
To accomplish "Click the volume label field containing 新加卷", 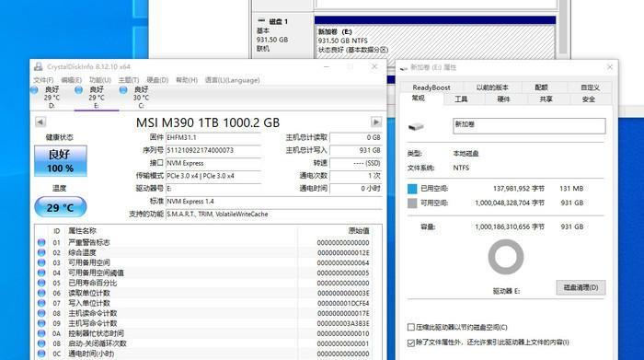I will [529, 126].
